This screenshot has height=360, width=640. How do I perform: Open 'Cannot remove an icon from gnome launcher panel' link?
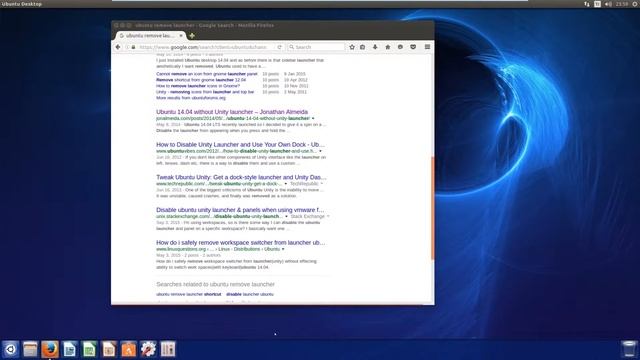(207, 74)
